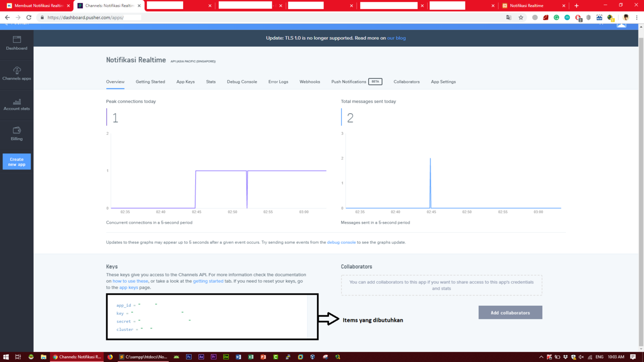Viewport: 644px width, 362px height.
Task: Reload the page with the refresh icon
Action: click(29, 18)
